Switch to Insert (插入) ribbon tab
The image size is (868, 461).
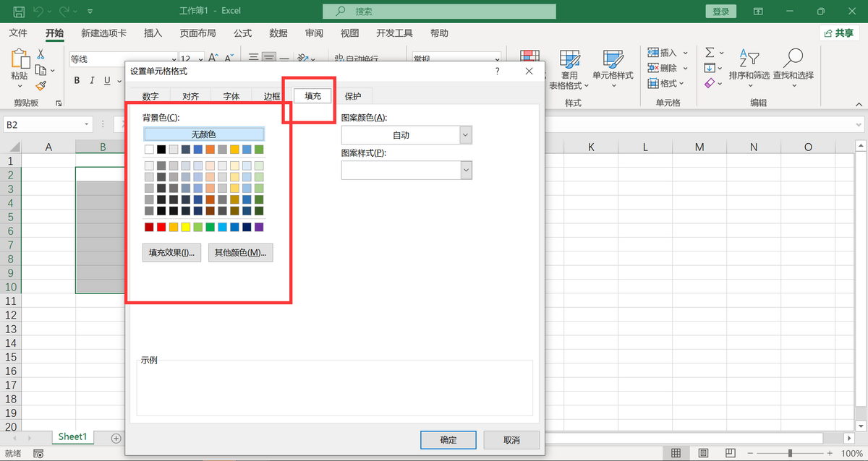click(153, 33)
